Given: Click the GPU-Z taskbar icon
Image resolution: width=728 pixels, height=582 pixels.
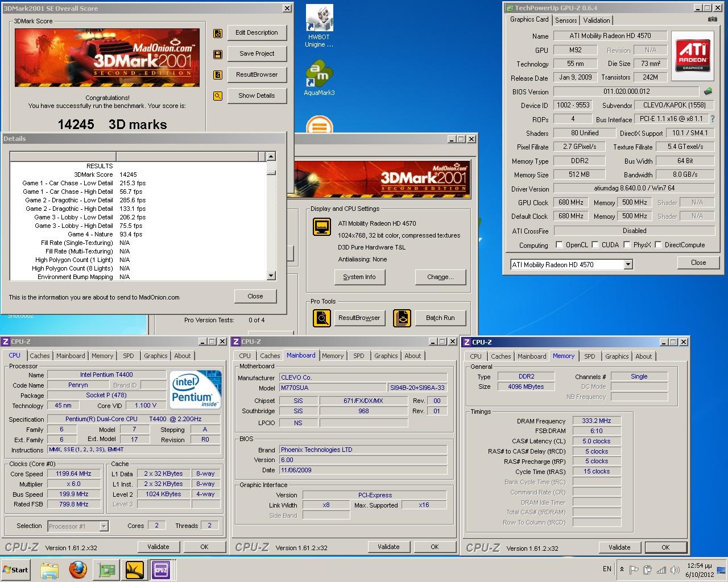Looking at the screenshot, I should coord(106,569).
